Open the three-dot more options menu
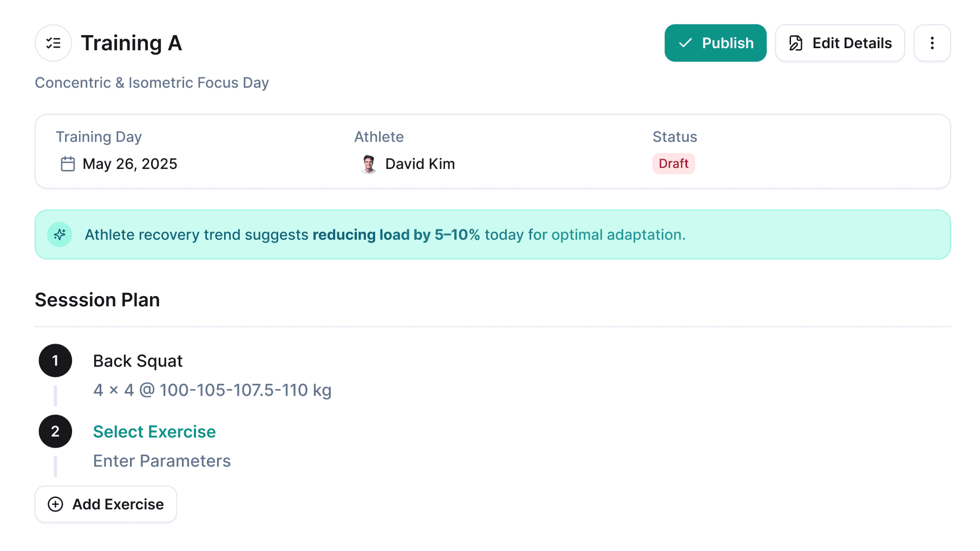The width and height of the screenshot is (980, 551). click(932, 43)
